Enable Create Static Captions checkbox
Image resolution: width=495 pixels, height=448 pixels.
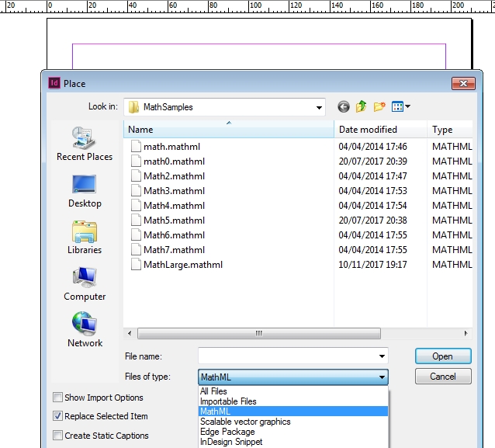click(57, 436)
